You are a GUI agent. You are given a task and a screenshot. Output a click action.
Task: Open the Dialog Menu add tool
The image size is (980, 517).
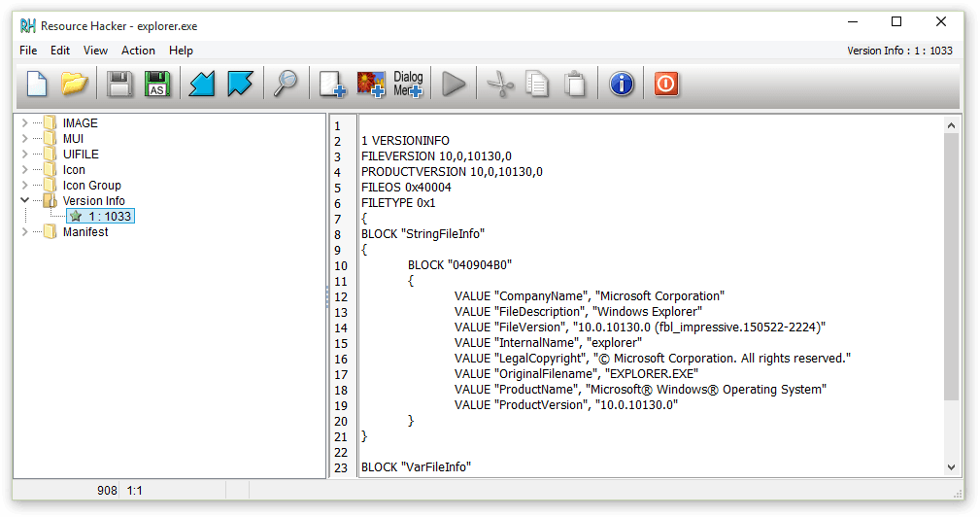pyautogui.click(x=408, y=84)
